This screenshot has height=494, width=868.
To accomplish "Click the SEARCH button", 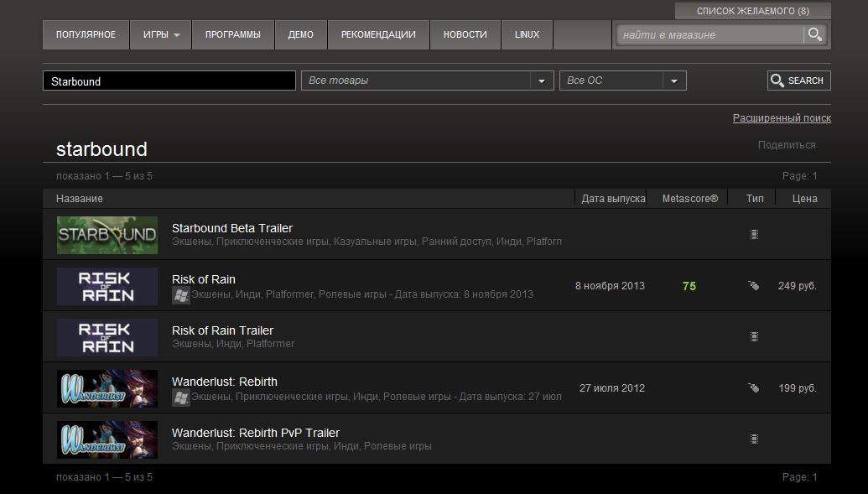I will (x=798, y=81).
